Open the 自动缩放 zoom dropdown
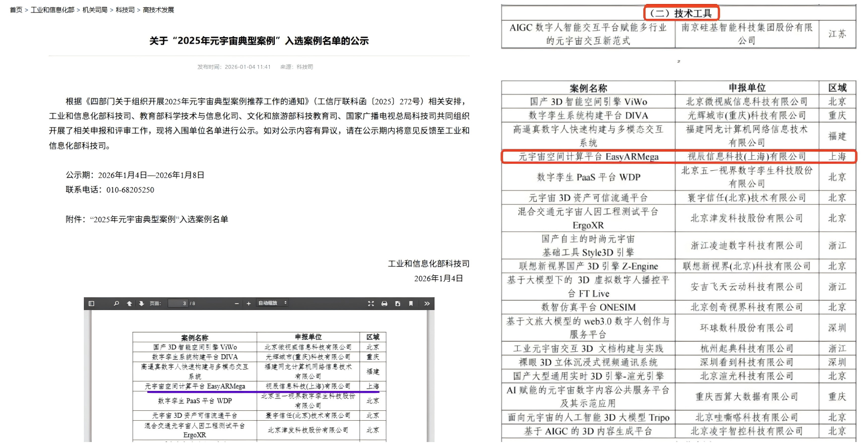Screen dimensions: 868x446 [272, 303]
